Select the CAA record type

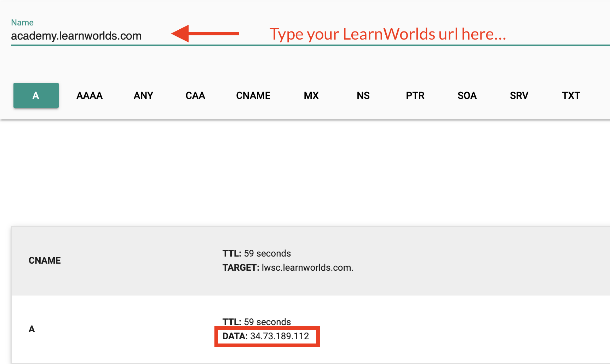point(195,95)
